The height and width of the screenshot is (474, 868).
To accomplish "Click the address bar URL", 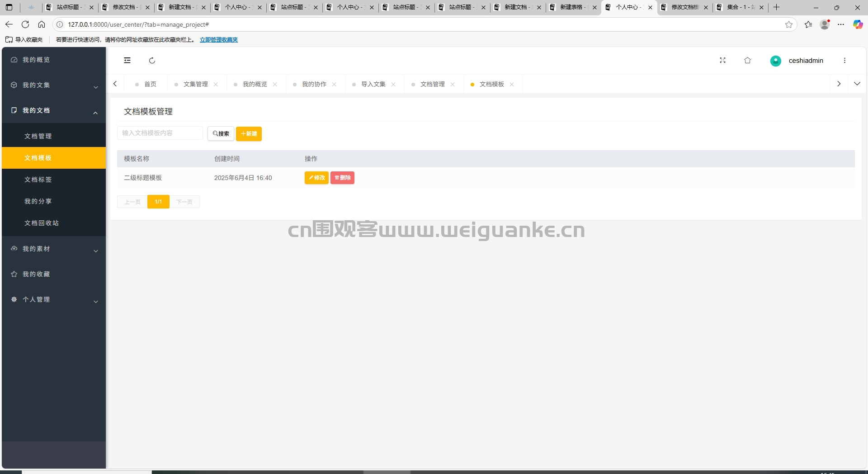I will point(138,24).
